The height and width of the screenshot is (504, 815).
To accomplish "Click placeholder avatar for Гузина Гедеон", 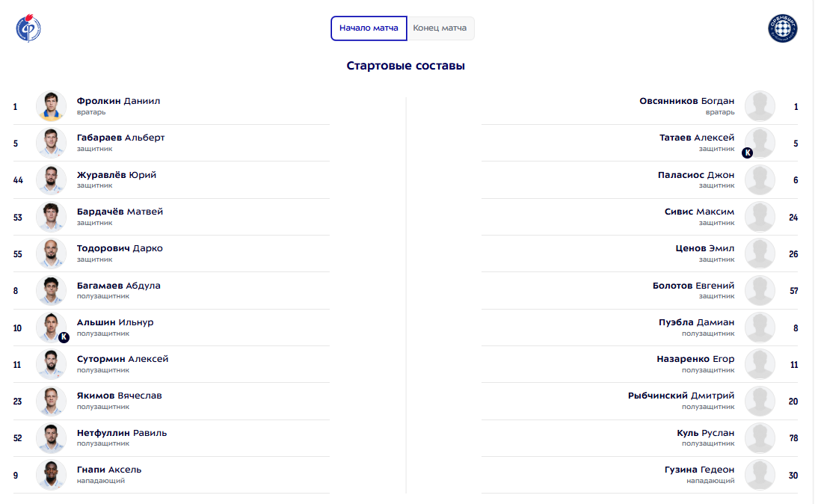I will [760, 475].
